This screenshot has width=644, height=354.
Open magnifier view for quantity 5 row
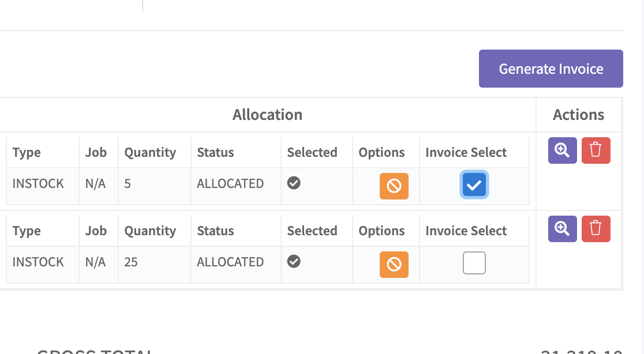(562, 150)
